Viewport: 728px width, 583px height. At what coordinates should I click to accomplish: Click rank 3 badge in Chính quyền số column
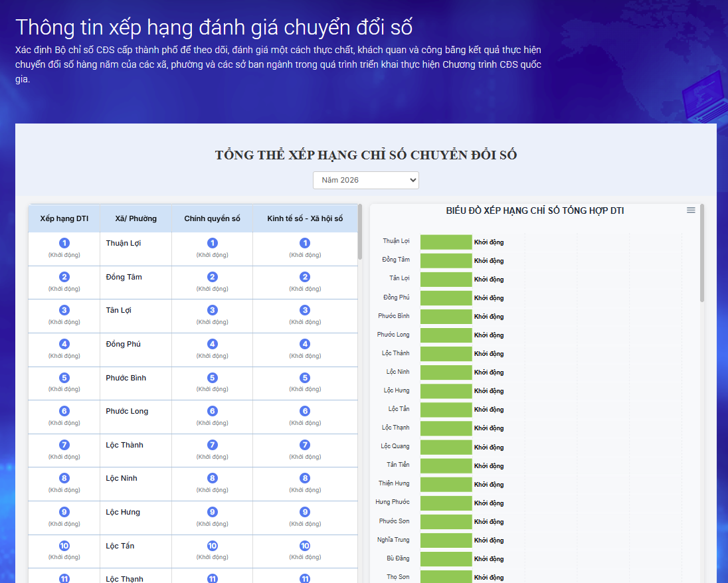pyautogui.click(x=212, y=310)
